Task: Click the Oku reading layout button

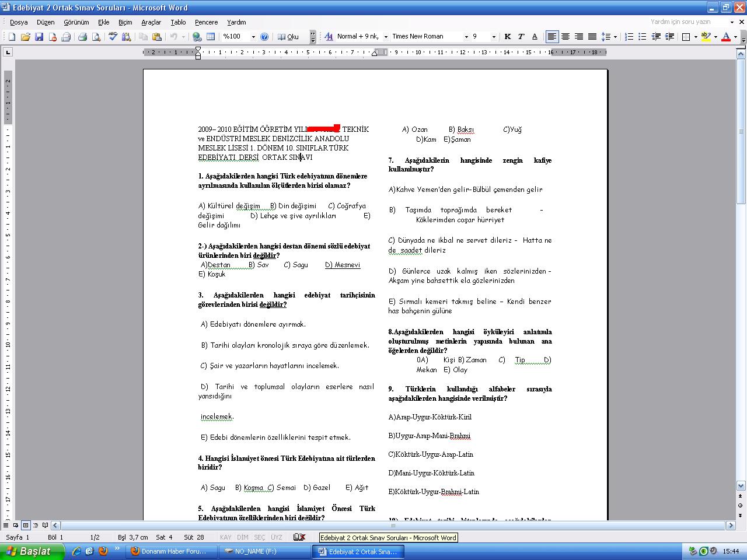Action: click(288, 37)
